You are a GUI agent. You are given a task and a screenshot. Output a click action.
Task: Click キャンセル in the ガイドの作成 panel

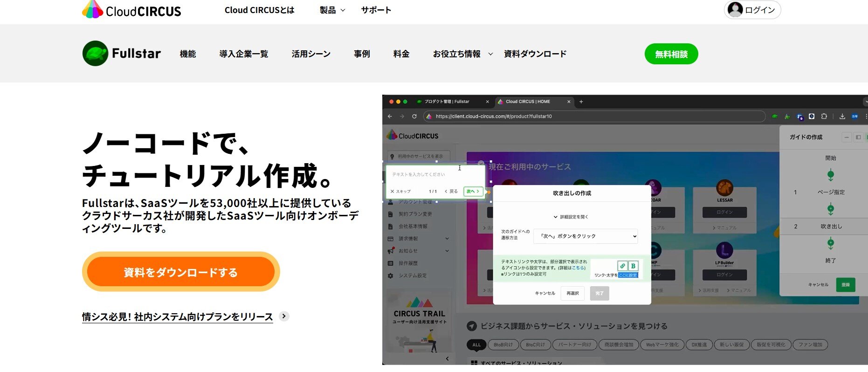pyautogui.click(x=818, y=284)
